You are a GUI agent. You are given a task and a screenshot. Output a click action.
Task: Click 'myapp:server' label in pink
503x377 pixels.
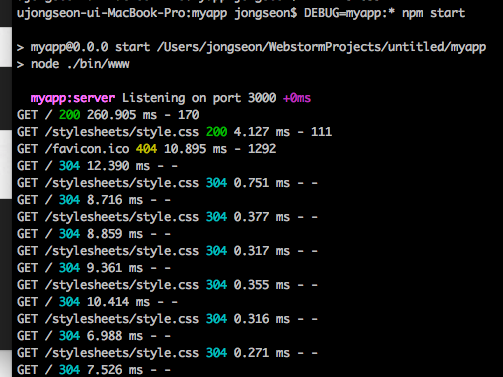point(73,98)
